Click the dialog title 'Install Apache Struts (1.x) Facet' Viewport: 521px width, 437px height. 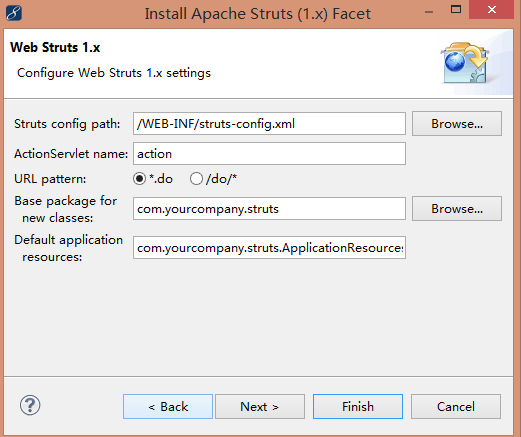258,14
